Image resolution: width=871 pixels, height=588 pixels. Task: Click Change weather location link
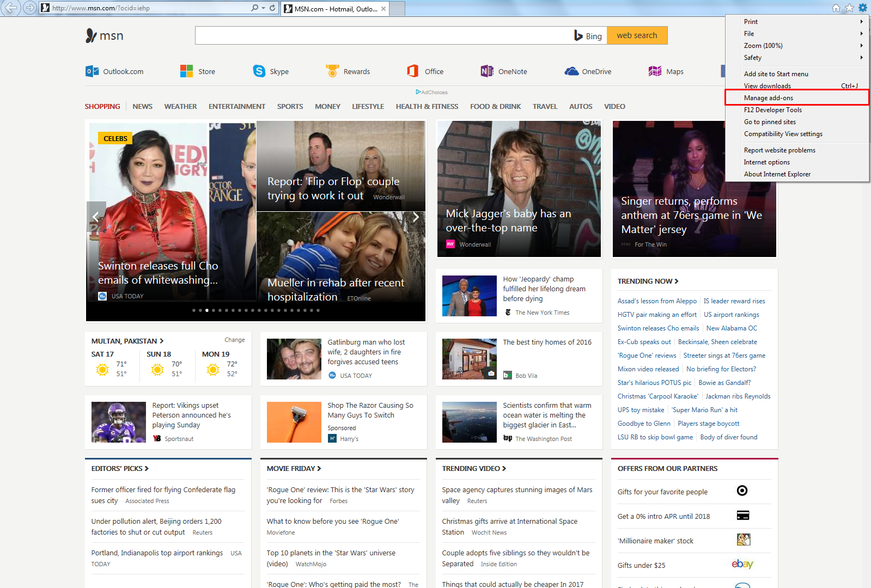[x=235, y=340]
